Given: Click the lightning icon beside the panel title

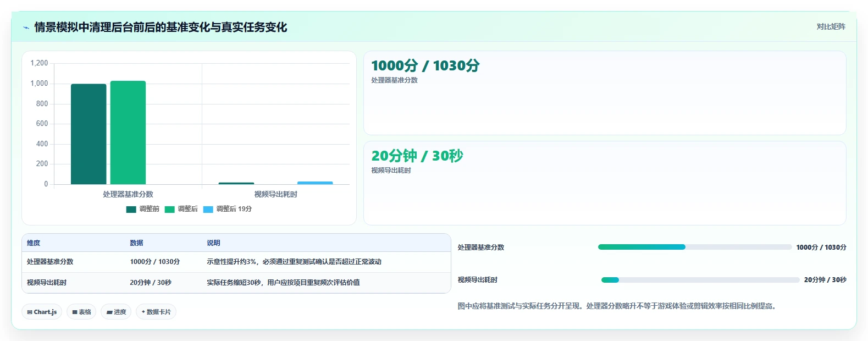Looking at the screenshot, I should pyautogui.click(x=26, y=28).
